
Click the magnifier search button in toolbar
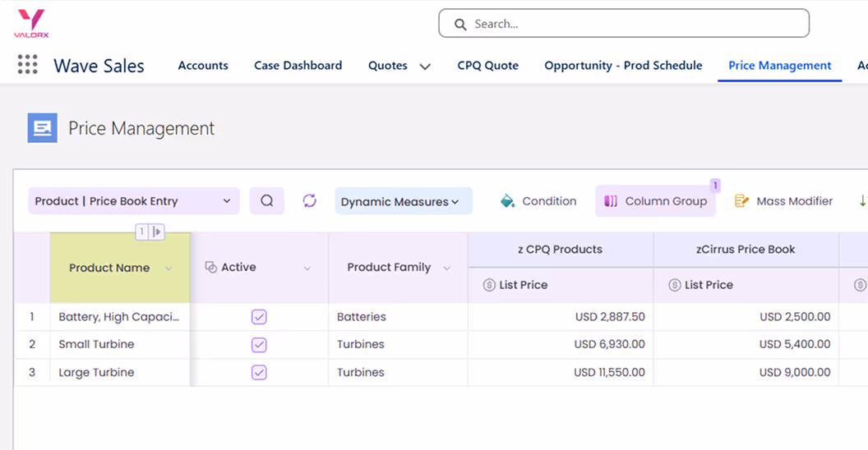(267, 200)
